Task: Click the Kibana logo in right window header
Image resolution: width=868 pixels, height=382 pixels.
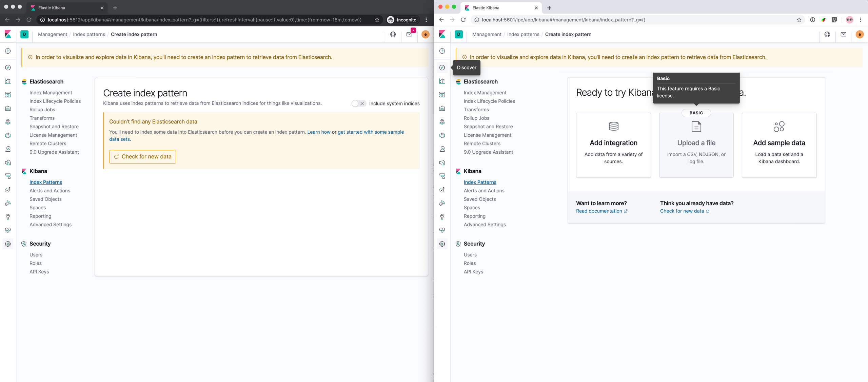Action: (442, 34)
